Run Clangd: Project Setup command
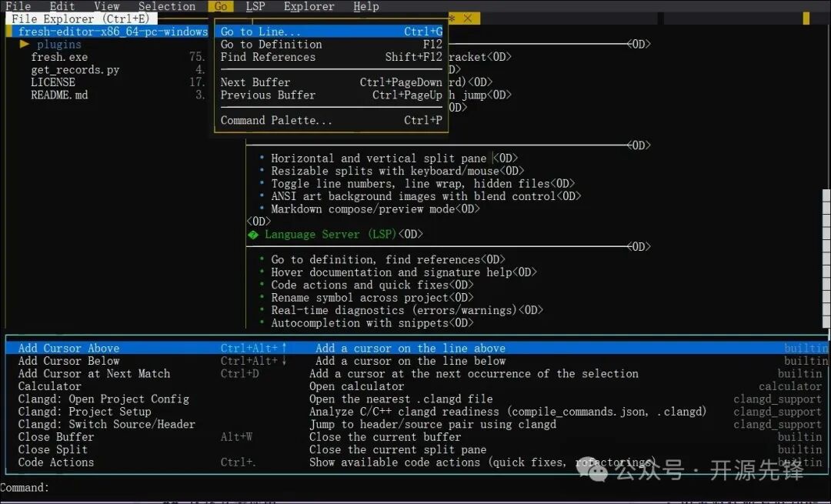 [x=416, y=412]
